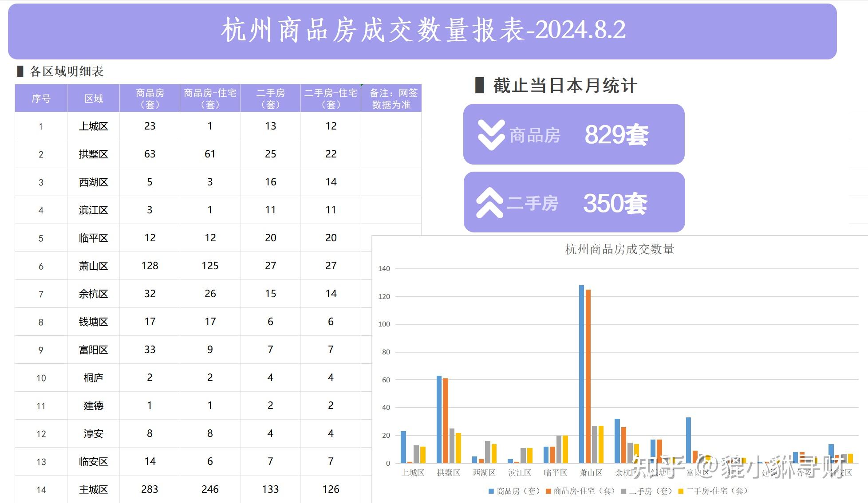Viewport: 868px width, 503px height.
Task: Click the 截止当日本月统计 heading
Action: tap(565, 85)
